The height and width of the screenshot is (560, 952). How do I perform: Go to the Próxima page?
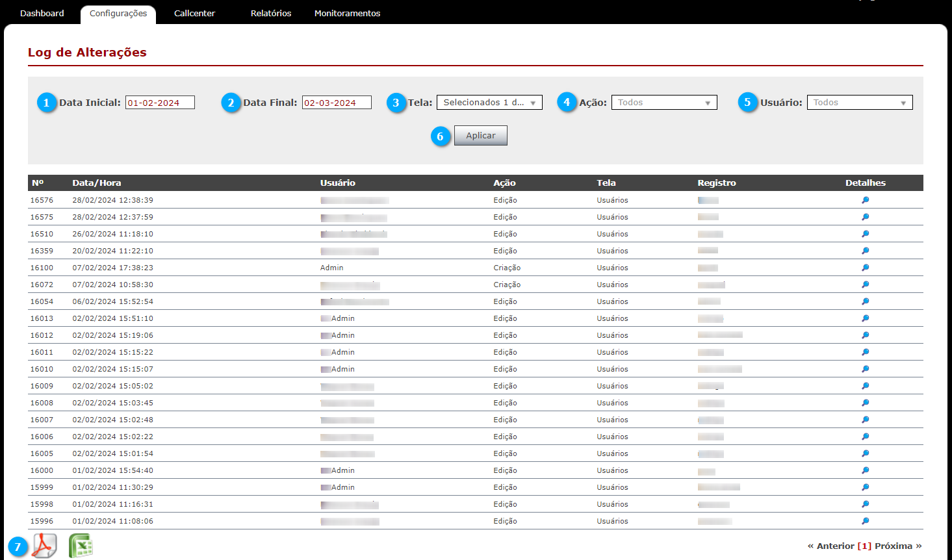pyautogui.click(x=898, y=546)
